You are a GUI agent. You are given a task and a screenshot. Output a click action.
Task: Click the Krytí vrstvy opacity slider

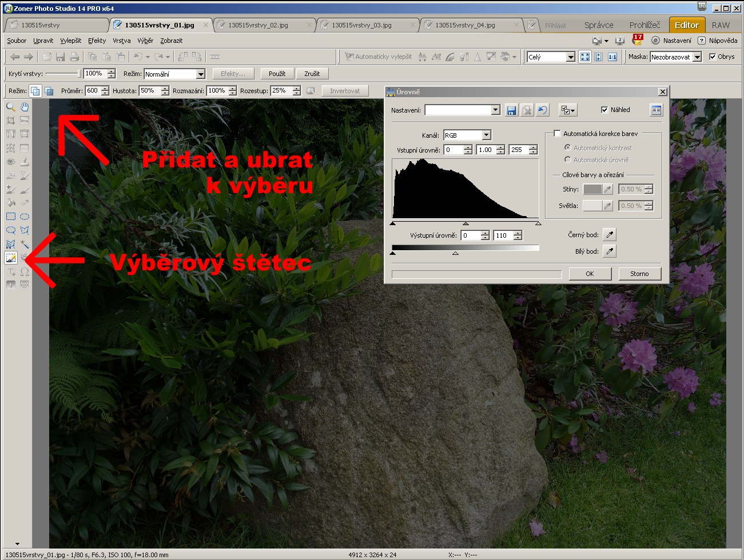[63, 74]
